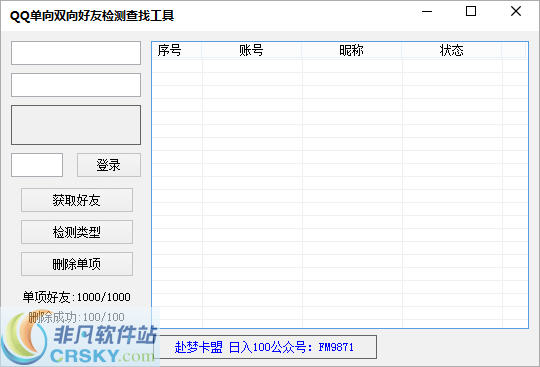The image size is (540, 367).
Task: Click the 账号 column header
Action: (252, 50)
